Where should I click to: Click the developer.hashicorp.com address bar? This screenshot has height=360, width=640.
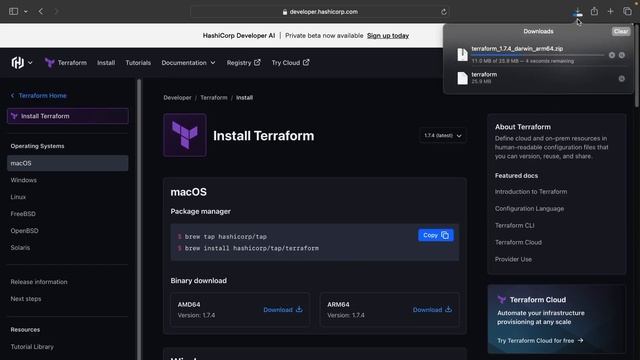(x=320, y=12)
